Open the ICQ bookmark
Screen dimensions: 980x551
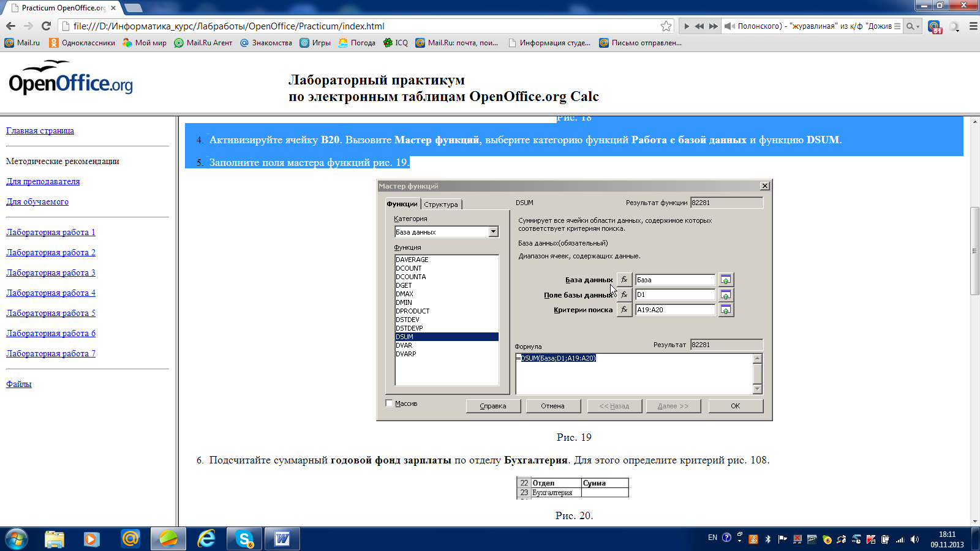point(396,43)
